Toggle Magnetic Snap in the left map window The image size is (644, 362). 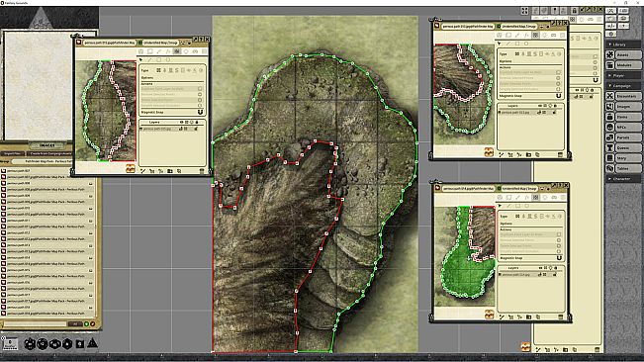pos(200,112)
